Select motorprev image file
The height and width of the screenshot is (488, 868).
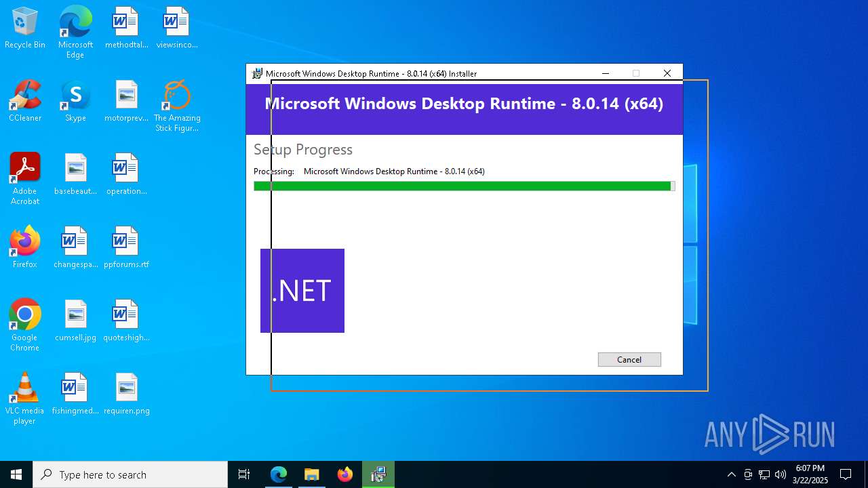[126, 102]
